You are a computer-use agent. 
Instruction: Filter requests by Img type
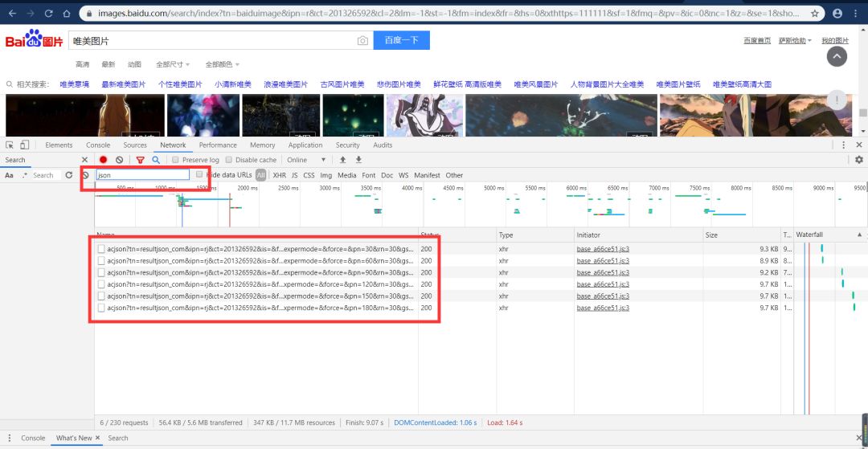(326, 175)
